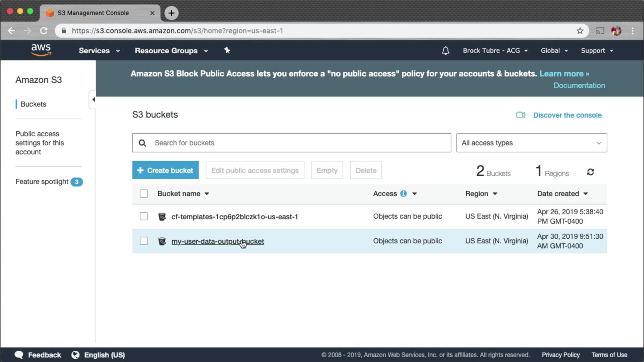This screenshot has width=644, height=362.
Task: Click the AWS logo home icon
Action: (x=41, y=50)
